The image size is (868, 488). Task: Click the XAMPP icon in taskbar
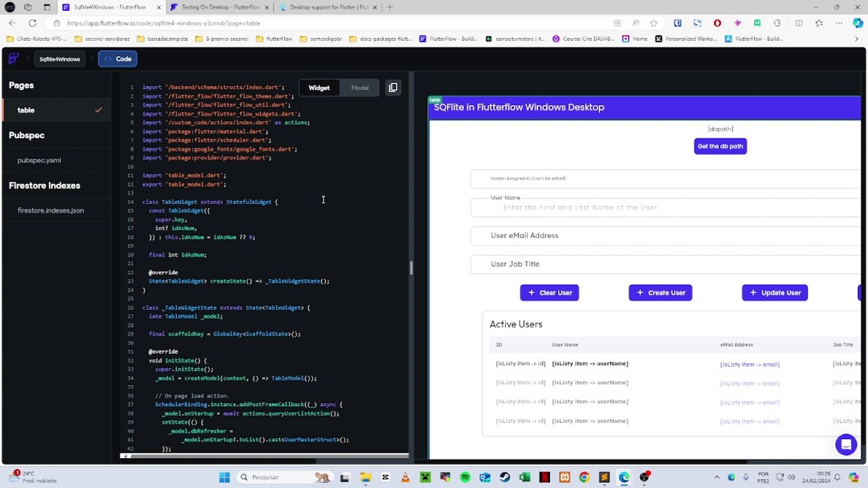pos(564,477)
